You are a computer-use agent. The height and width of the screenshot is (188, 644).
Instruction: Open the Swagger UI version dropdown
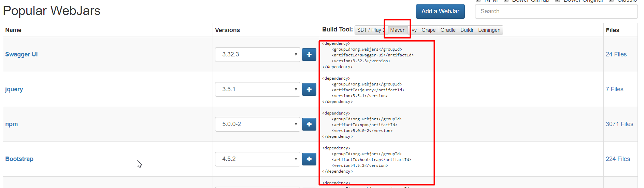(257, 55)
